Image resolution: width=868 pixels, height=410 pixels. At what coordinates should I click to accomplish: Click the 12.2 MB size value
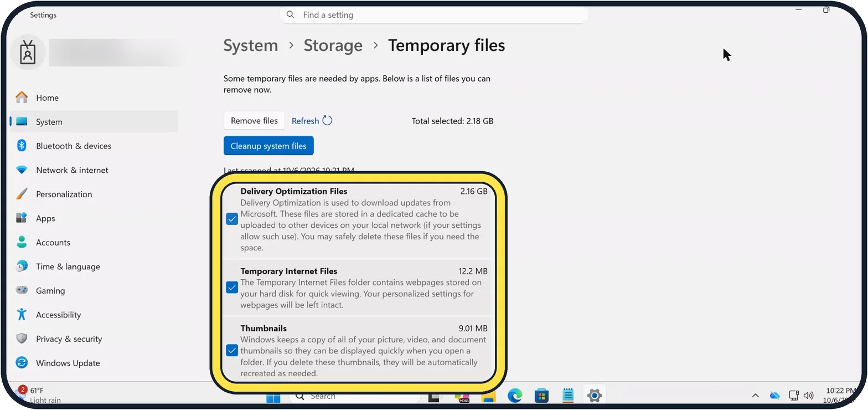point(473,271)
